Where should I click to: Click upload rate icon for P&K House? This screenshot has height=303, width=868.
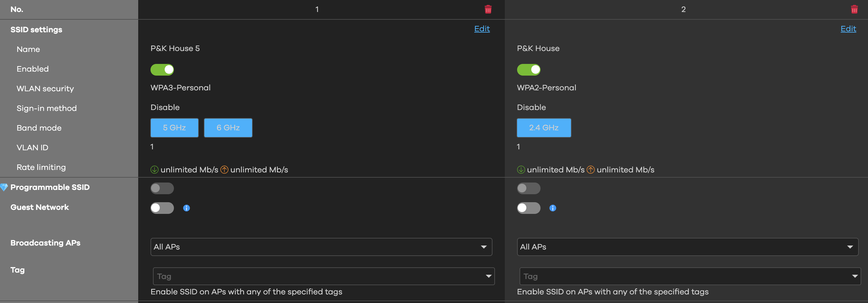[x=591, y=170]
